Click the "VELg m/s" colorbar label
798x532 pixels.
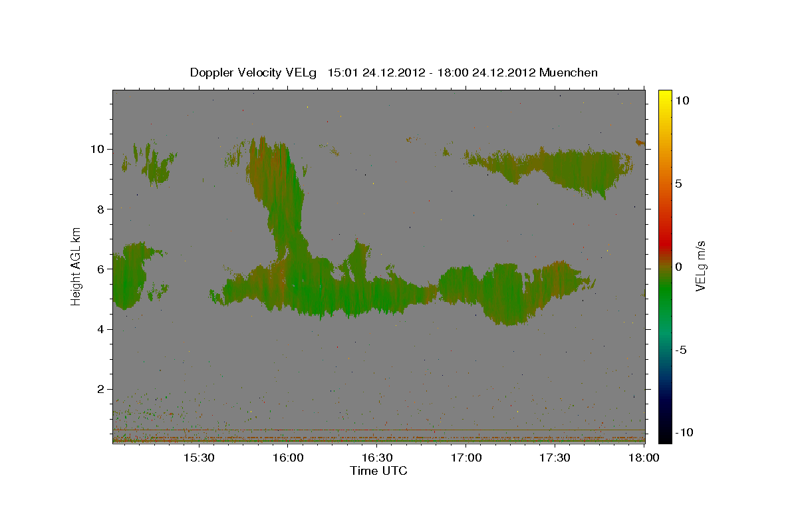click(x=701, y=267)
